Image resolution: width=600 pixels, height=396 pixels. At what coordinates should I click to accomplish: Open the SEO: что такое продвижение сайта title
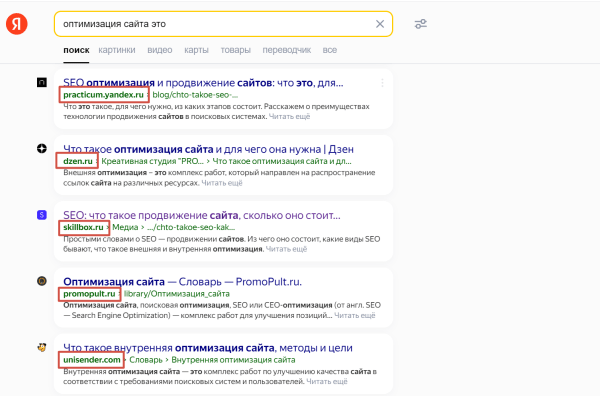tap(202, 215)
